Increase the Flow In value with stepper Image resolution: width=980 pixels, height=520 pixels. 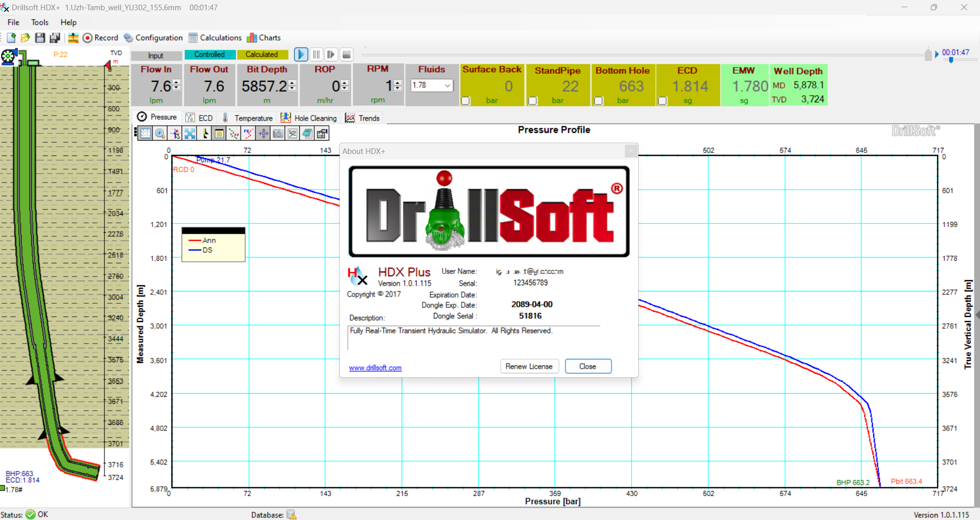tap(177, 83)
